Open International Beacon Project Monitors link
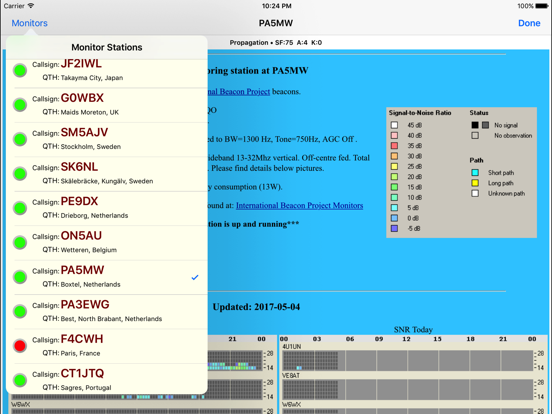This screenshot has height=414, width=552. tap(300, 206)
